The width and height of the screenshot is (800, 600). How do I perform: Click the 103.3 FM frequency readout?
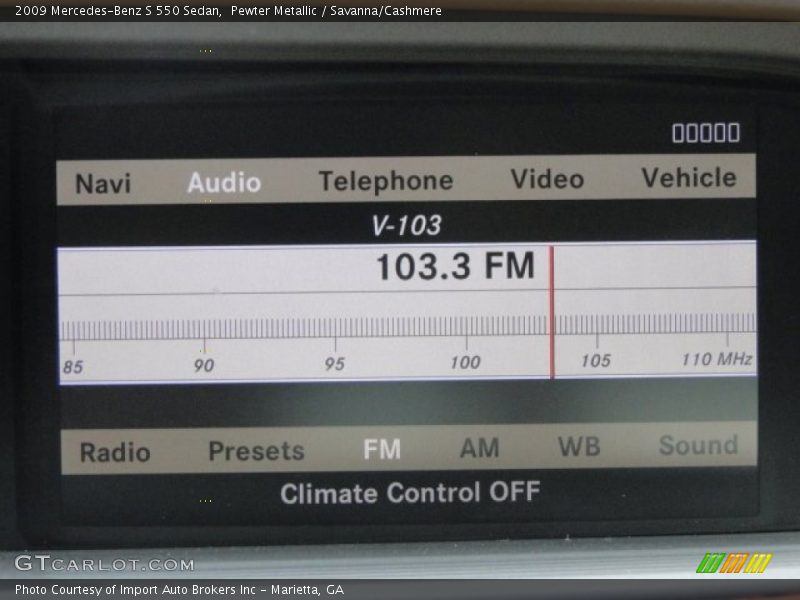[455, 266]
